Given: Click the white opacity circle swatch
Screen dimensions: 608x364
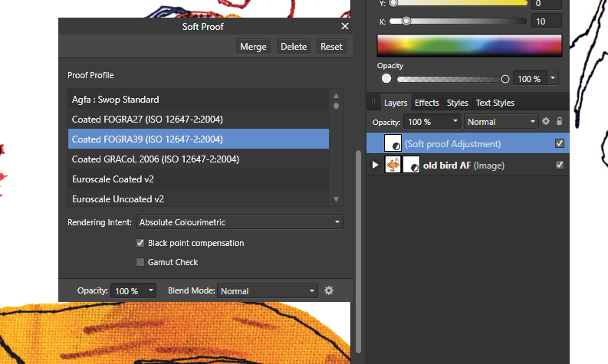Looking at the screenshot, I should click(386, 79).
